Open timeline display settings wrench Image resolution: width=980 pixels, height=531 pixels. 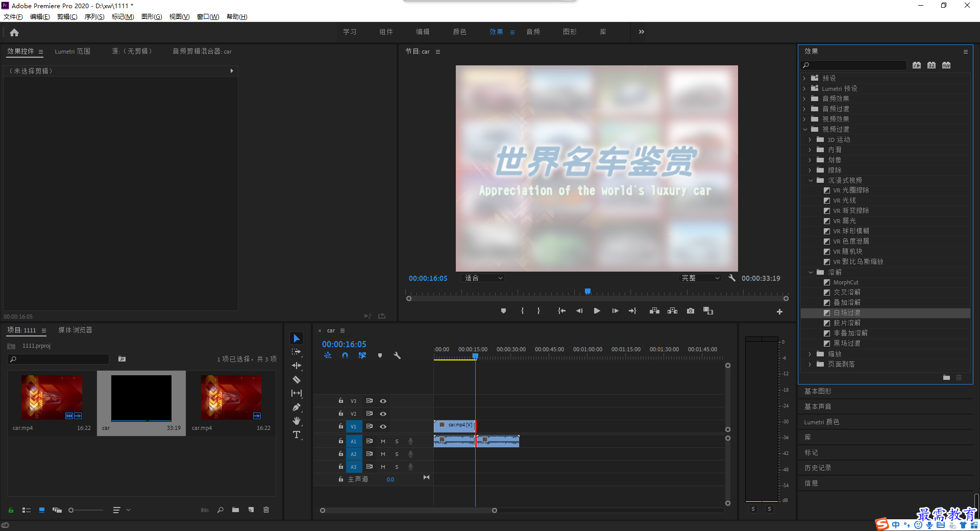[x=397, y=355]
